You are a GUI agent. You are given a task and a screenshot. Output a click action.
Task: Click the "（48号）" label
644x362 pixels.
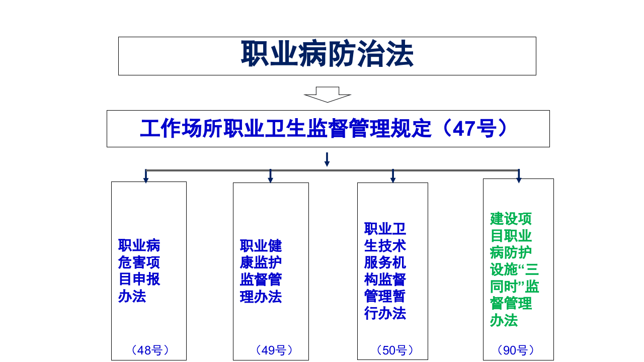pos(149,350)
